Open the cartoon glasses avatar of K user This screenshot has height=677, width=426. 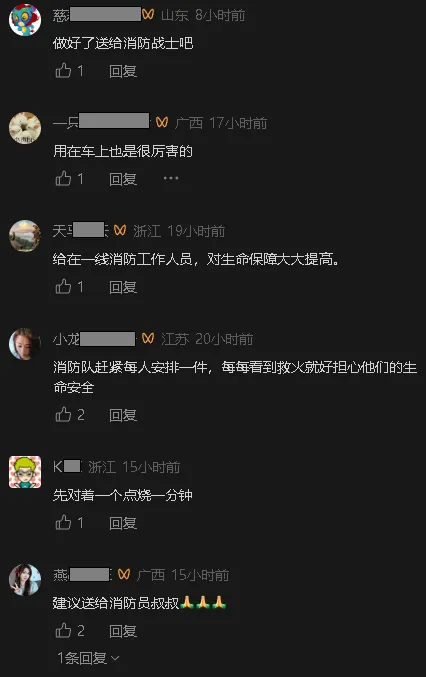tap(25, 472)
